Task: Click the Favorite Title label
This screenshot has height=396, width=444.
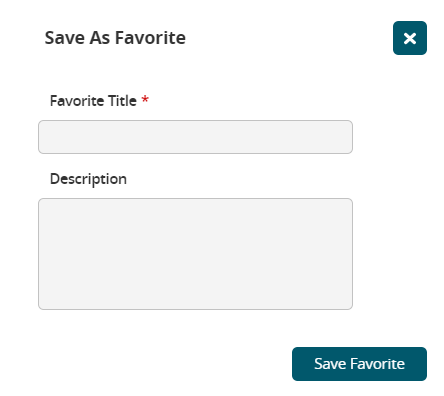Action: (93, 101)
